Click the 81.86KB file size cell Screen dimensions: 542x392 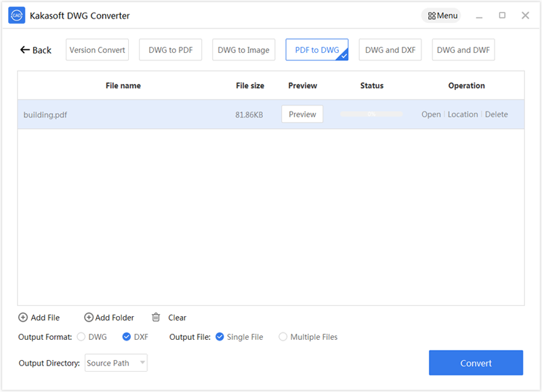click(x=249, y=114)
